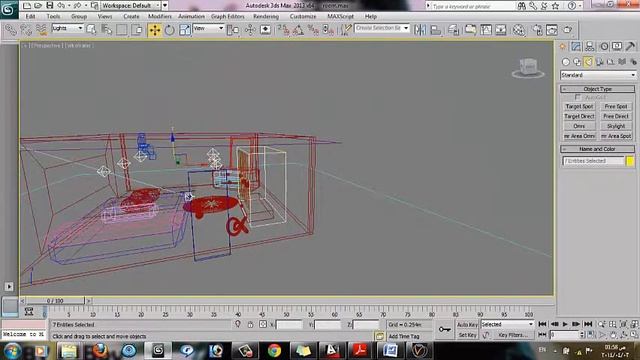640x360 pixels.
Task: Select the Cameras category icon
Action: click(599, 62)
